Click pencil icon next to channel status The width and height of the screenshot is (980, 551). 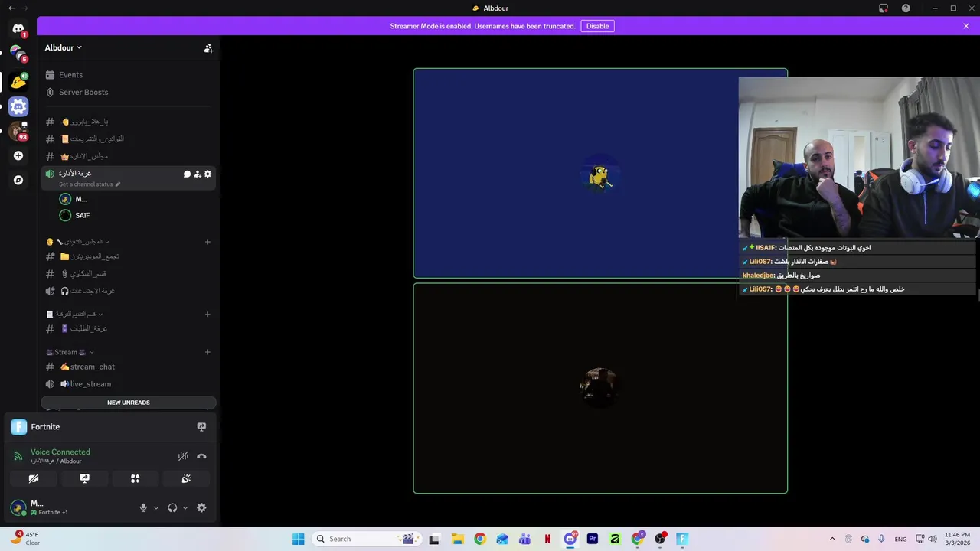click(118, 184)
